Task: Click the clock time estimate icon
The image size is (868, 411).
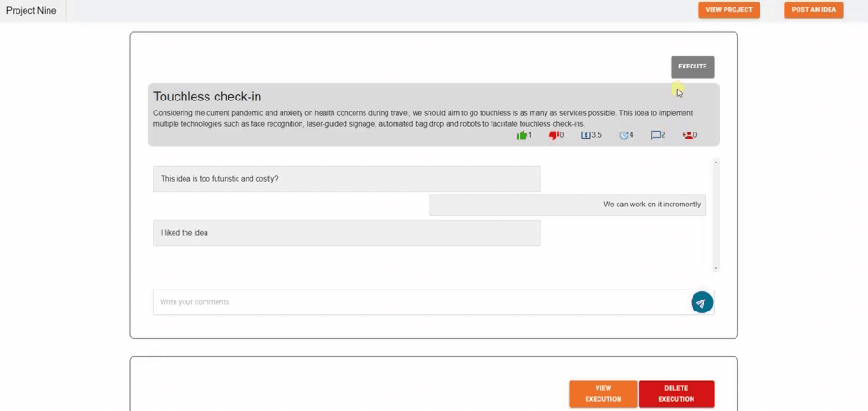Action: [x=624, y=135]
